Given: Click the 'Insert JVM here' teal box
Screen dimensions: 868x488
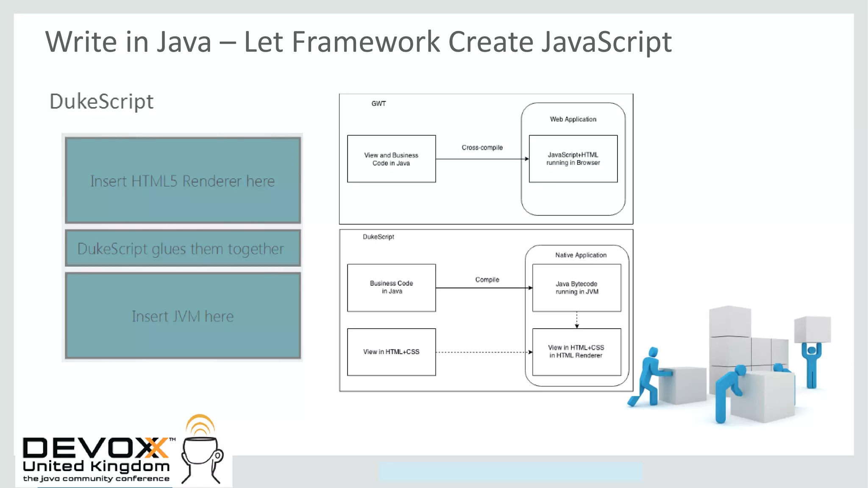Looking at the screenshot, I should [183, 316].
